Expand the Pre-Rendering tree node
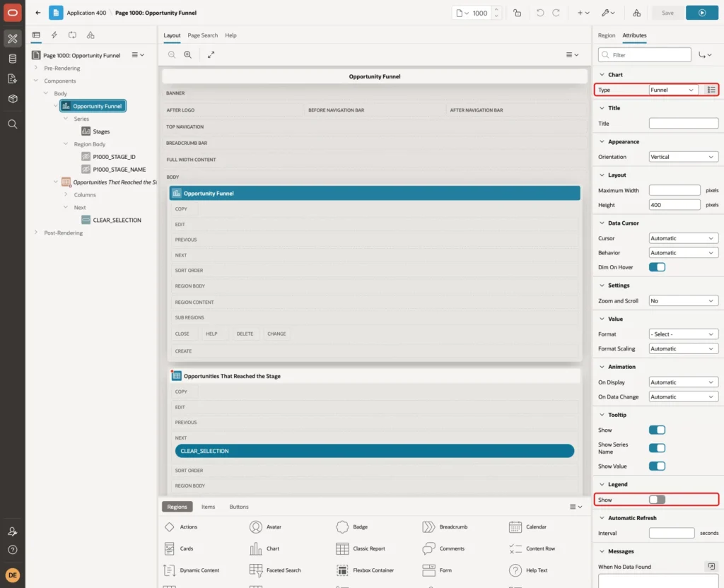Screen dimensions: 724x588 [35, 68]
